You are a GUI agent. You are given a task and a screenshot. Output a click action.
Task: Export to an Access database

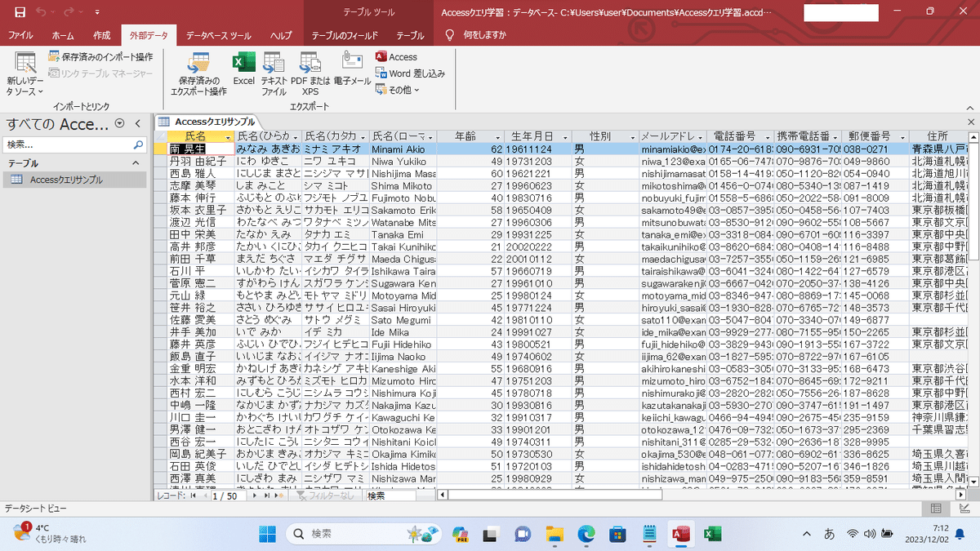(x=397, y=57)
